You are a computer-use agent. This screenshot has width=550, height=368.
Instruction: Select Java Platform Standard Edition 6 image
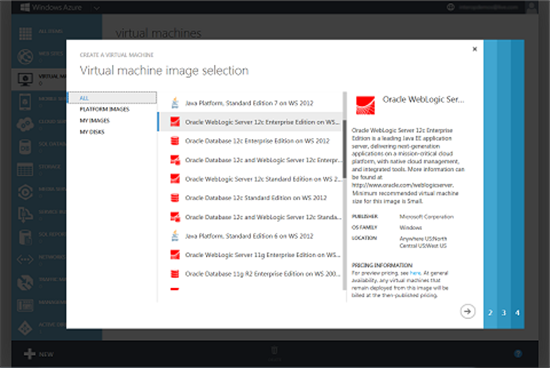(250, 236)
